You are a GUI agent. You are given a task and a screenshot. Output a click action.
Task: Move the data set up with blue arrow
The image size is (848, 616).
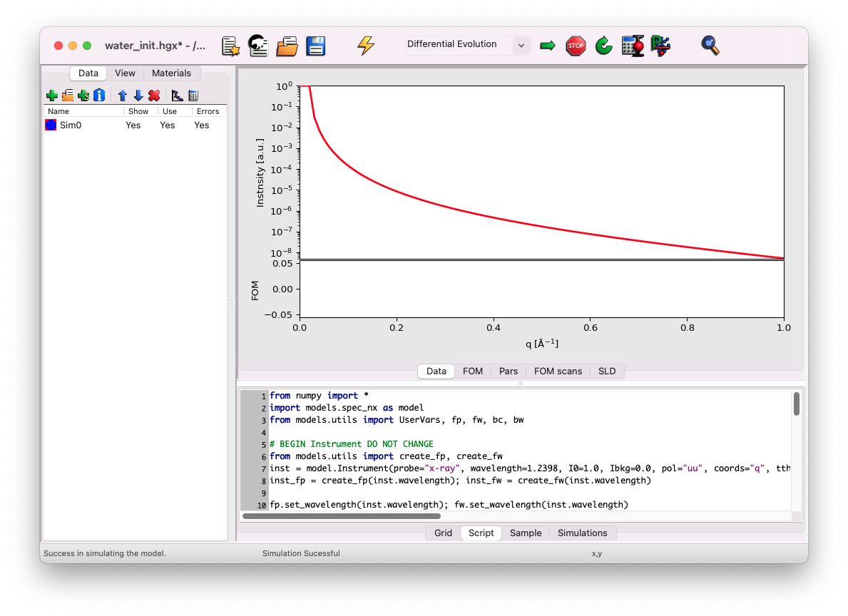click(x=123, y=96)
